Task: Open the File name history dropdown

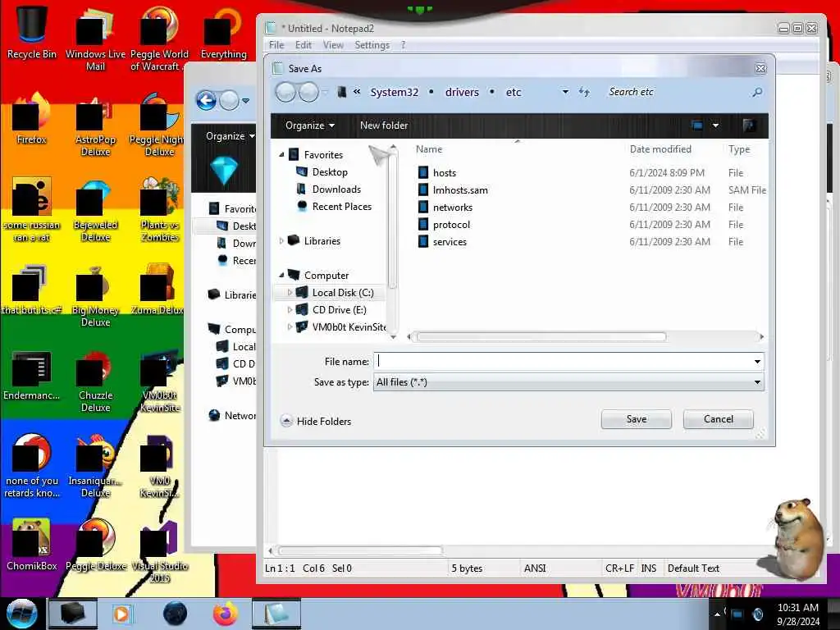Action: (757, 362)
